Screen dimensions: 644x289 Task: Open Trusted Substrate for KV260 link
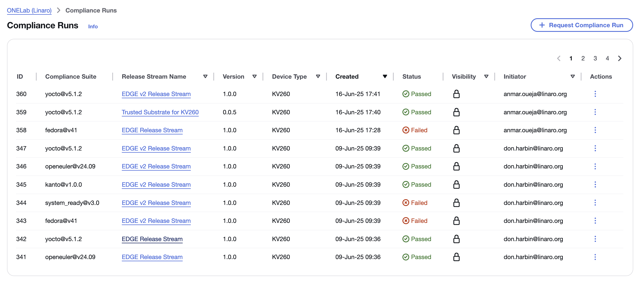pyautogui.click(x=160, y=112)
